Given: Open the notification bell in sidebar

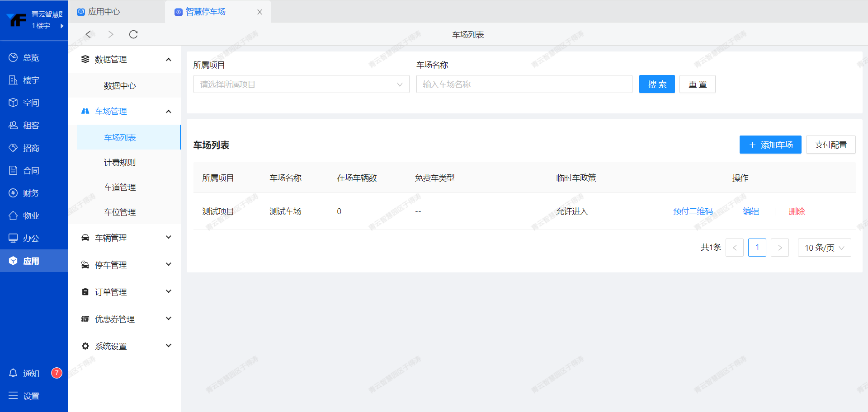Looking at the screenshot, I should click(13, 373).
